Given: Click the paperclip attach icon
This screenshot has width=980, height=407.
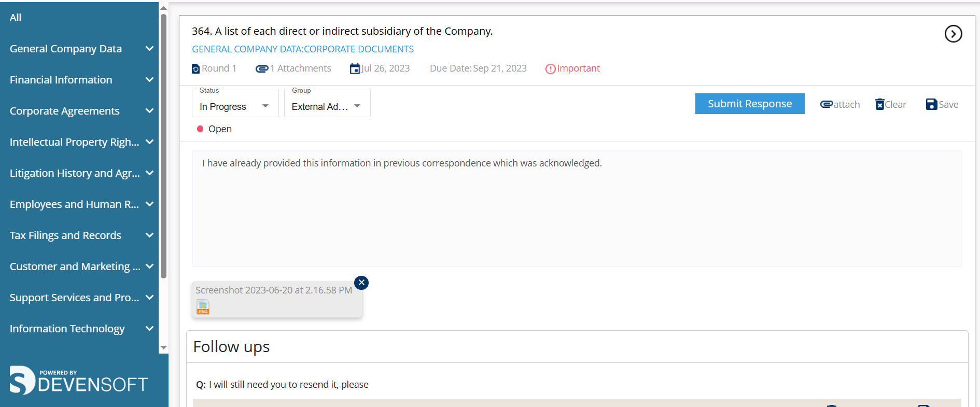Looking at the screenshot, I should [827, 104].
